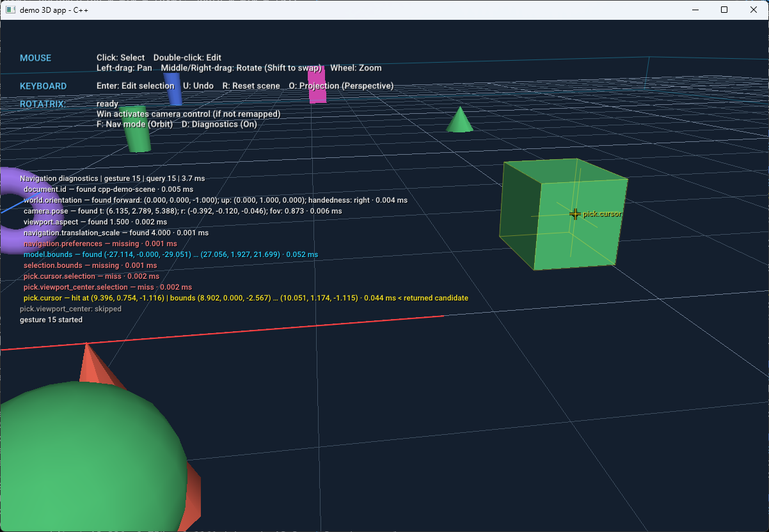Screen dimensions: 769x532
Task: Click the pick.viewport_center.selection miss line
Action: pyautogui.click(x=107, y=287)
